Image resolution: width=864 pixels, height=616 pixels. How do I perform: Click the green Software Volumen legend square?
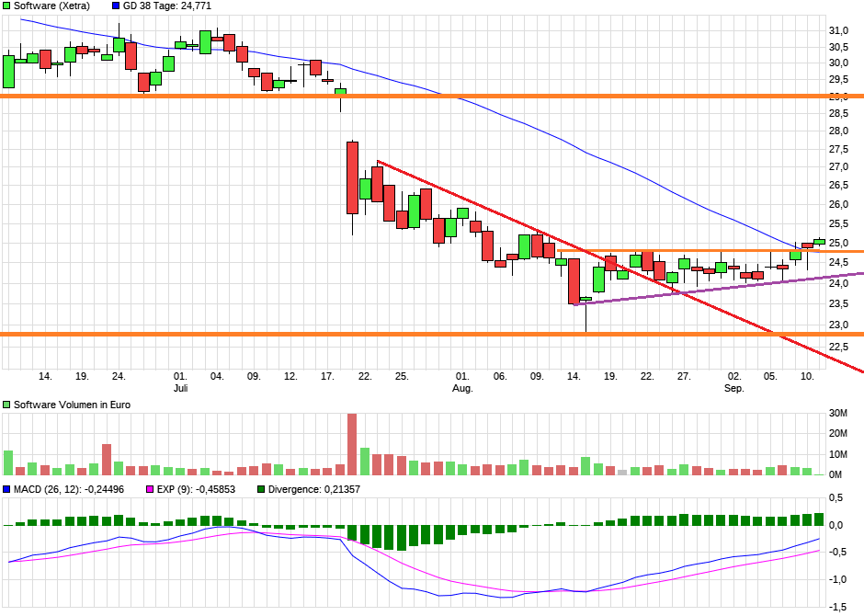point(7,405)
